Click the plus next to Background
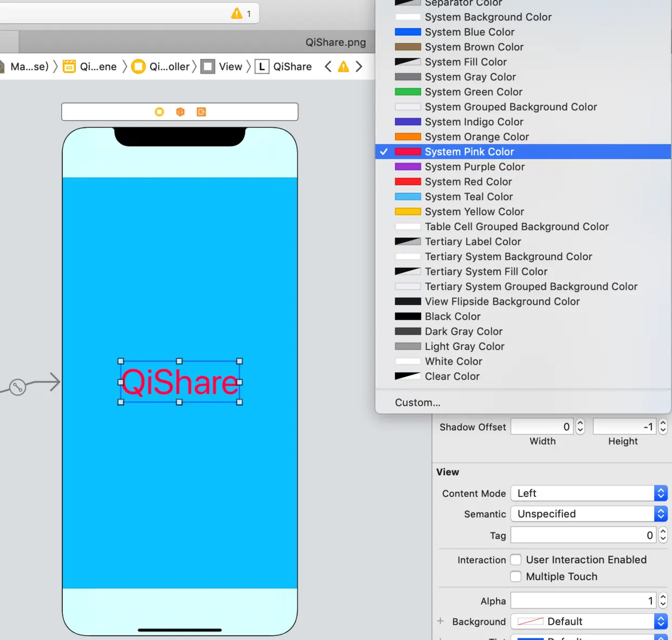The width and height of the screenshot is (672, 640). pyautogui.click(x=441, y=621)
